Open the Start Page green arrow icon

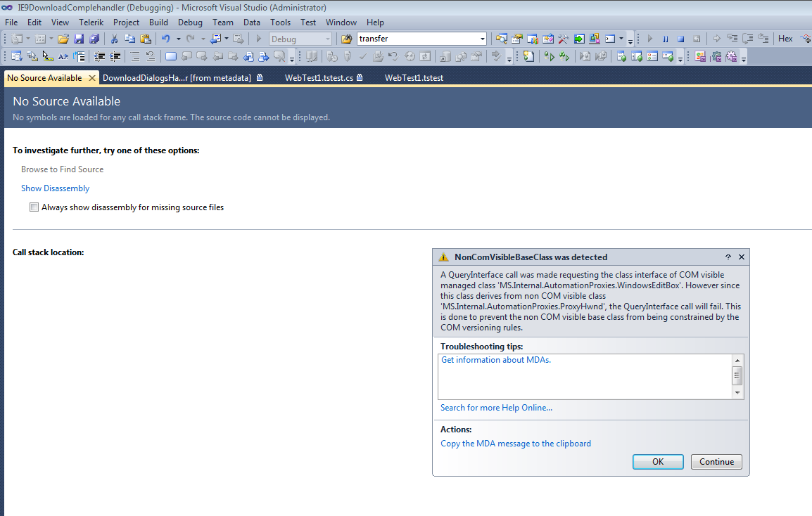click(x=579, y=39)
